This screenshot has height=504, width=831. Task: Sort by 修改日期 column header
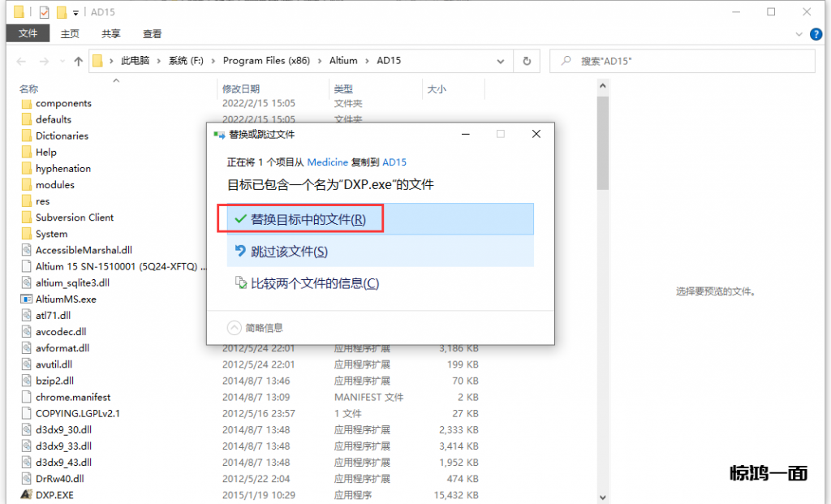click(x=241, y=88)
